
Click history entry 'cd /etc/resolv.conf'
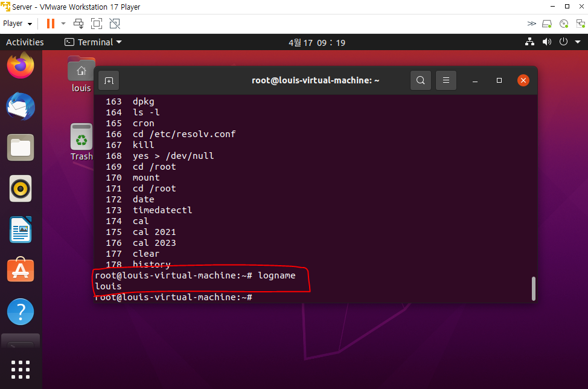[x=184, y=134]
